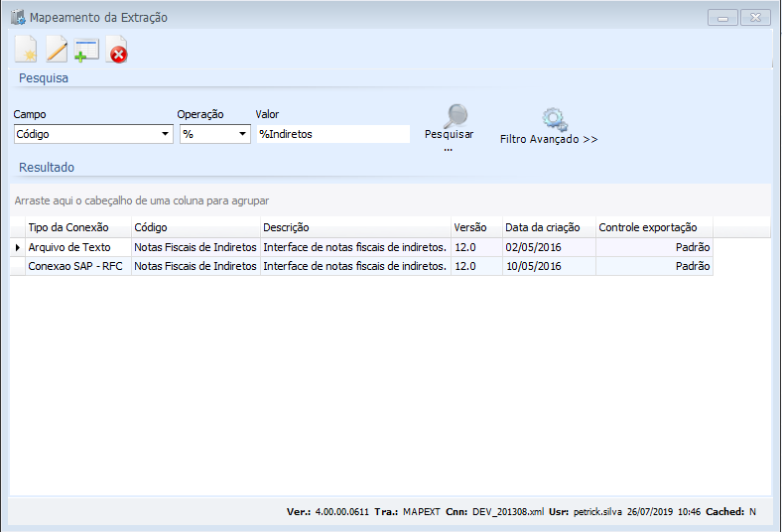Image resolution: width=782 pixels, height=532 pixels.
Task: Click date cell 02/05/2016
Action: [549, 247]
